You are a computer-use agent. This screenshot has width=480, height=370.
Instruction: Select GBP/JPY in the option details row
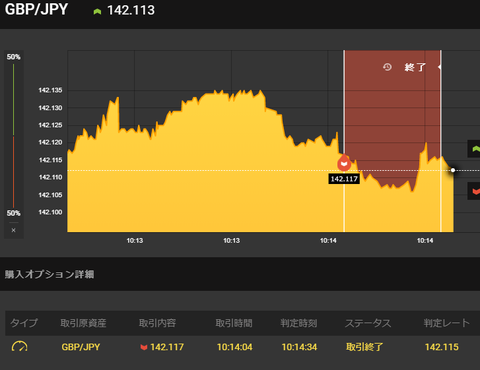pyautogui.click(x=81, y=347)
